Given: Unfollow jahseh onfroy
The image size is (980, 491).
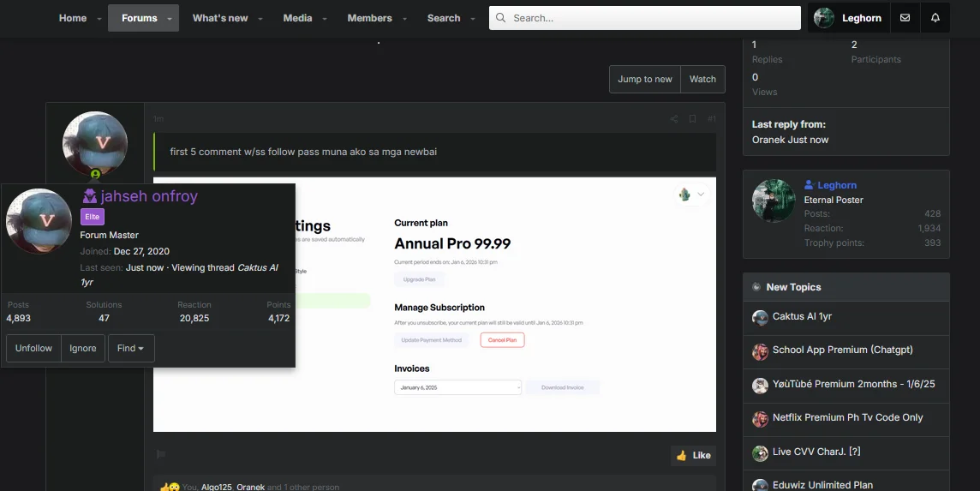Looking at the screenshot, I should tap(33, 349).
